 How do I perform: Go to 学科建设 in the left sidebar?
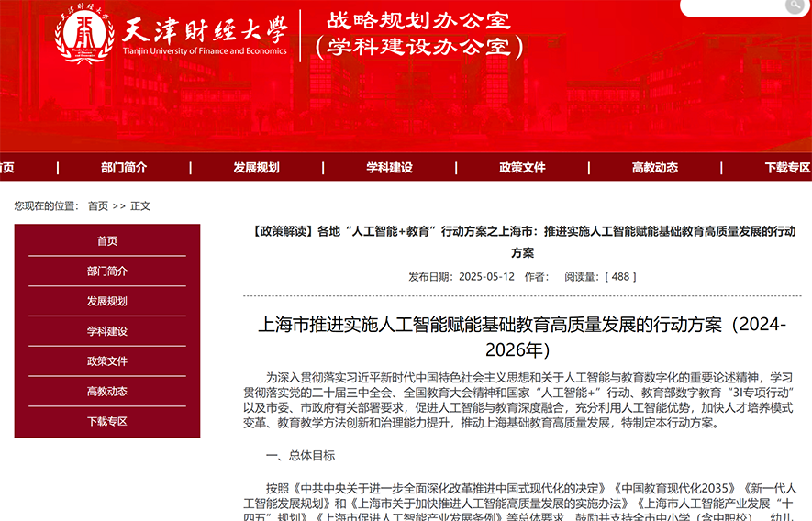[107, 331]
